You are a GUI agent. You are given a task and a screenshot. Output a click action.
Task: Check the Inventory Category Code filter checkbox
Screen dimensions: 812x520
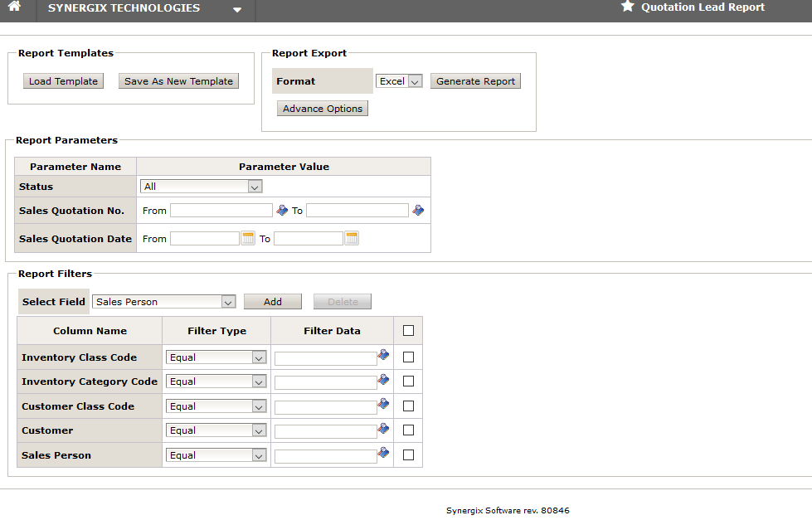[x=407, y=381]
